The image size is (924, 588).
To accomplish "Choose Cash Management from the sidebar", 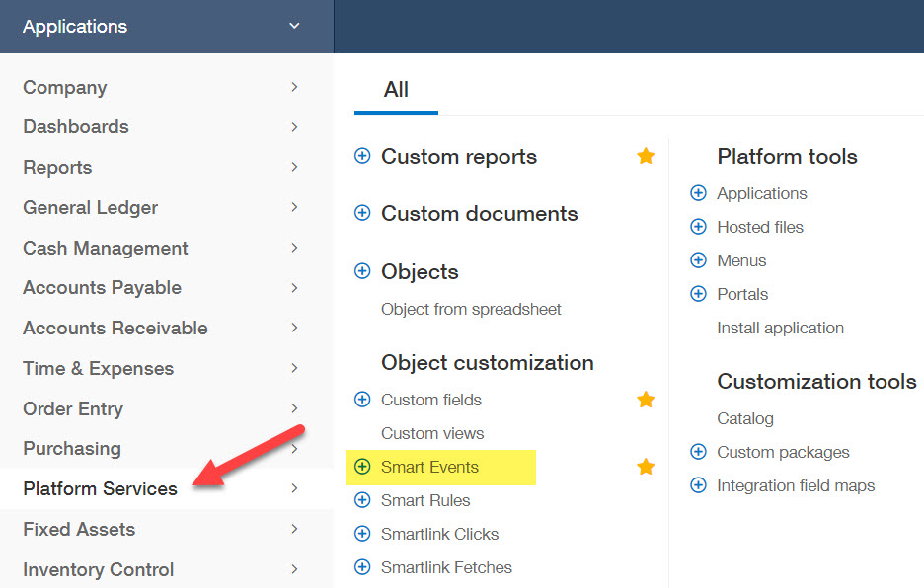I will [x=105, y=248].
